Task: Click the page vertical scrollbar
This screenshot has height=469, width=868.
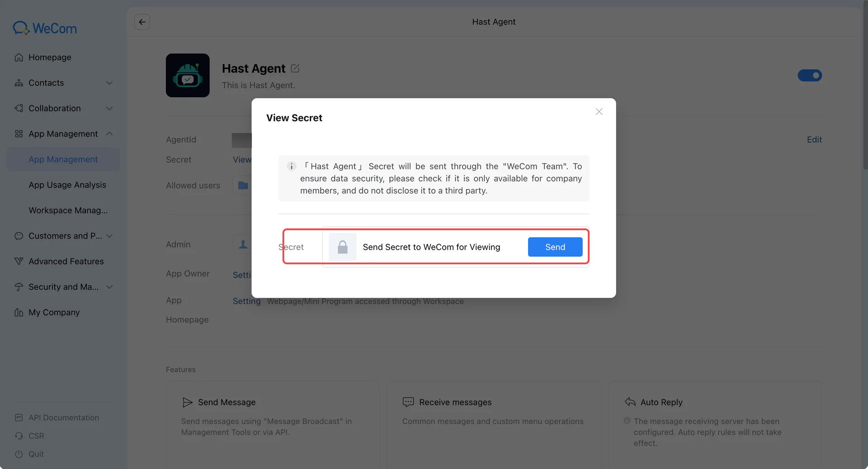Action: 865,86
